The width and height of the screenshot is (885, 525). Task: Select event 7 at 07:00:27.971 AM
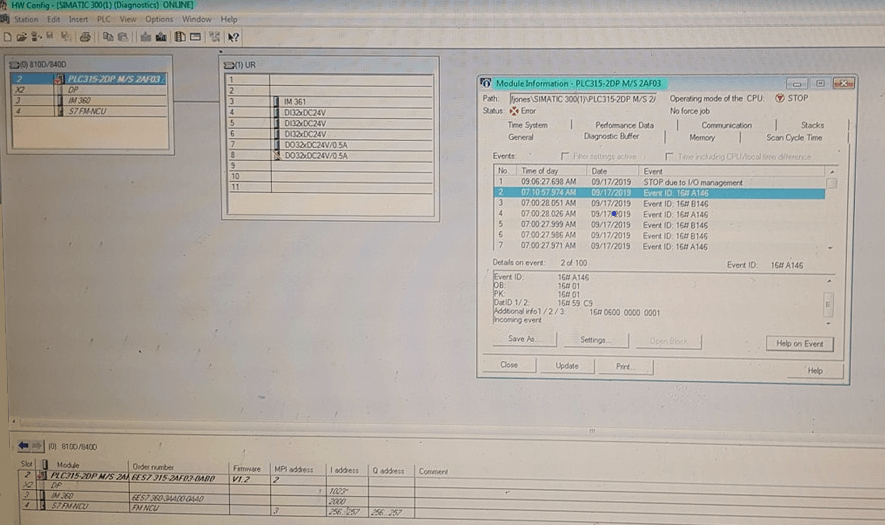659,246
